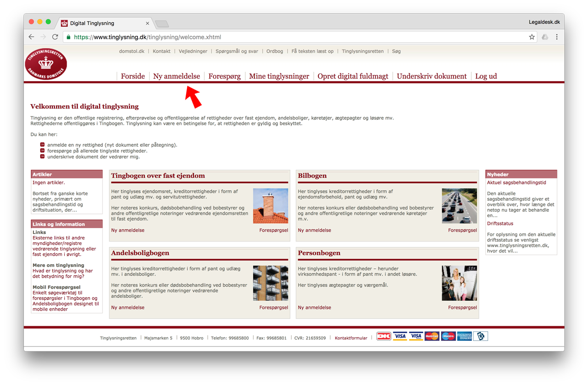Click Forespørgsel under Bilbogen
Image resolution: width=588 pixels, height=385 pixels.
[x=463, y=230]
